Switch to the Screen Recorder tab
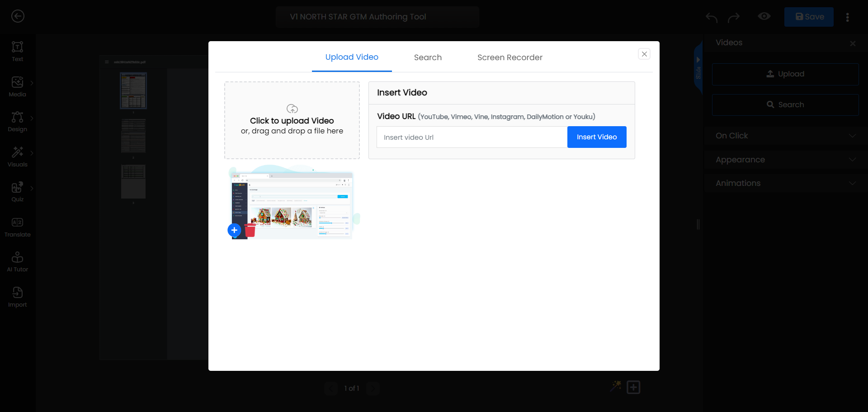The image size is (868, 412). tap(509, 57)
